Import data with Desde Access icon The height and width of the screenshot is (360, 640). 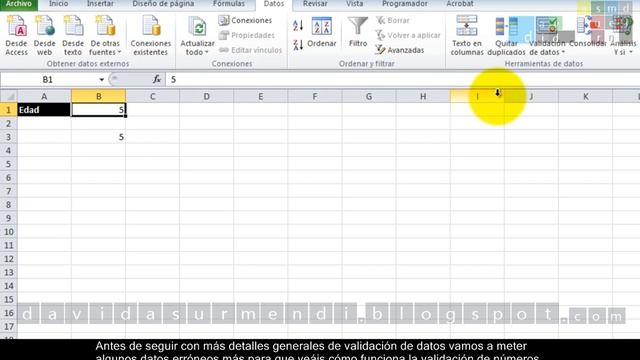coord(16,35)
